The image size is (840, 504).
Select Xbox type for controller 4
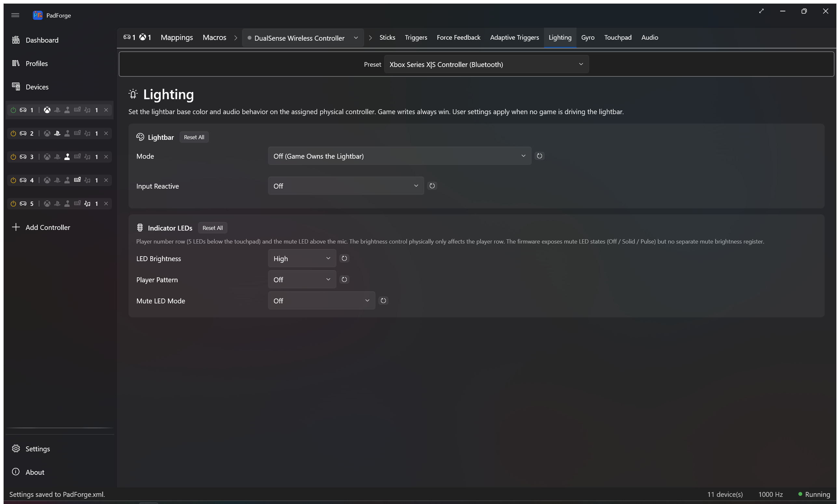(47, 180)
